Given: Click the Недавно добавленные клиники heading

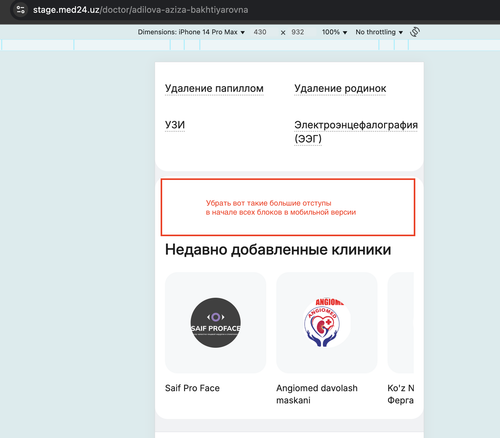Looking at the screenshot, I should 278,250.
